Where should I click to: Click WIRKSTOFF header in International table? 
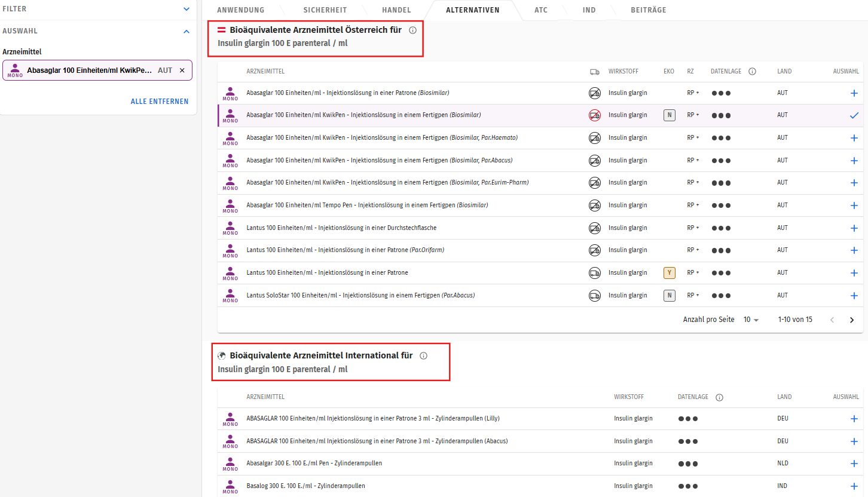click(629, 397)
